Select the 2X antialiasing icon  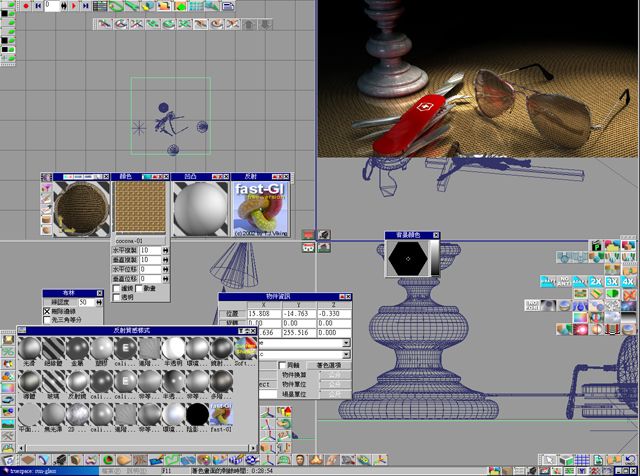[x=597, y=283]
